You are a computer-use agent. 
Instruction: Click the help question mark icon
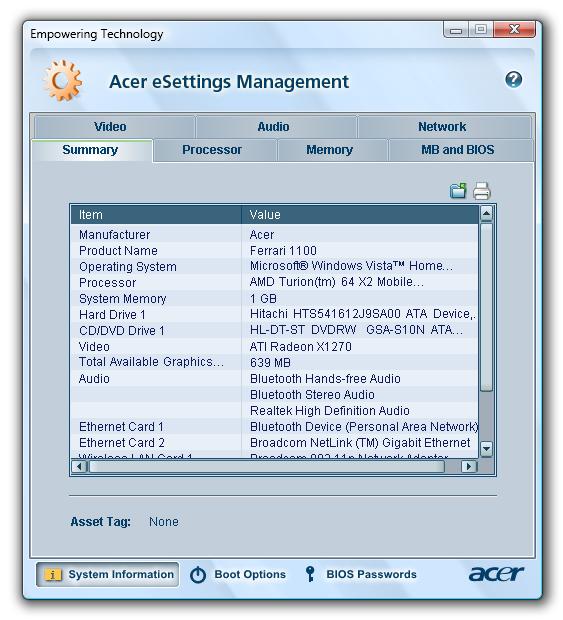point(513,80)
